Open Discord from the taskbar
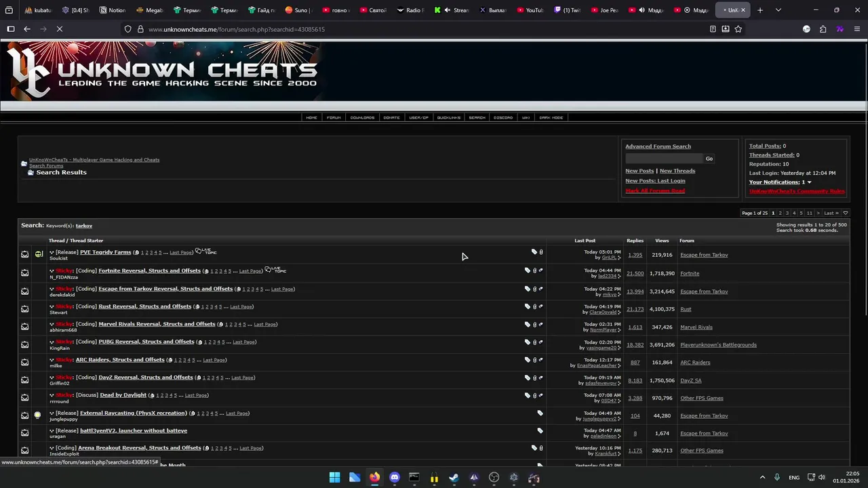The image size is (868, 488). coord(395,477)
